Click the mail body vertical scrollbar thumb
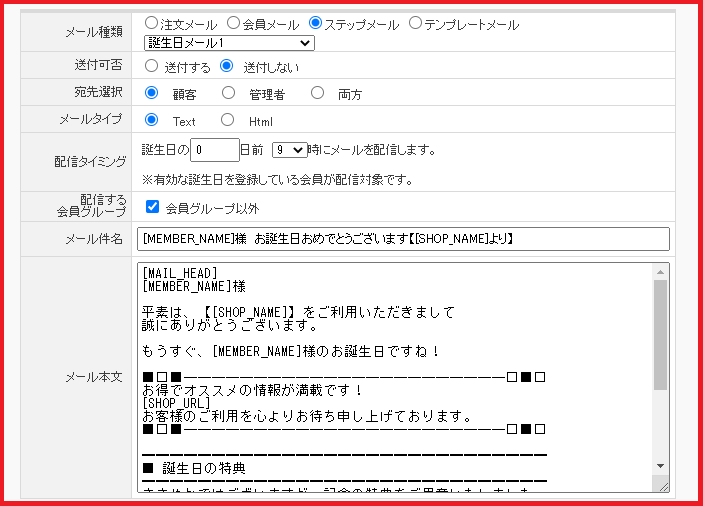Image resolution: width=703 pixels, height=506 pixels. pyautogui.click(x=660, y=335)
